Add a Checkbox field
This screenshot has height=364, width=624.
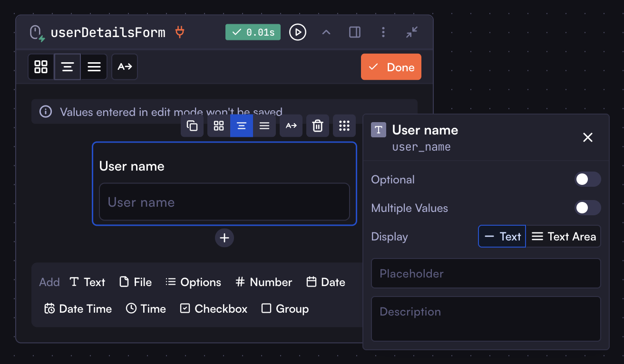214,309
